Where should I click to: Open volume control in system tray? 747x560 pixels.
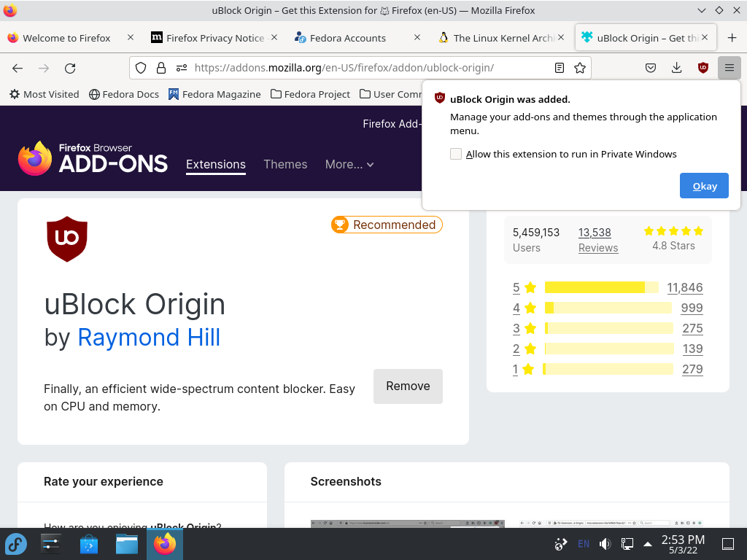point(605,544)
